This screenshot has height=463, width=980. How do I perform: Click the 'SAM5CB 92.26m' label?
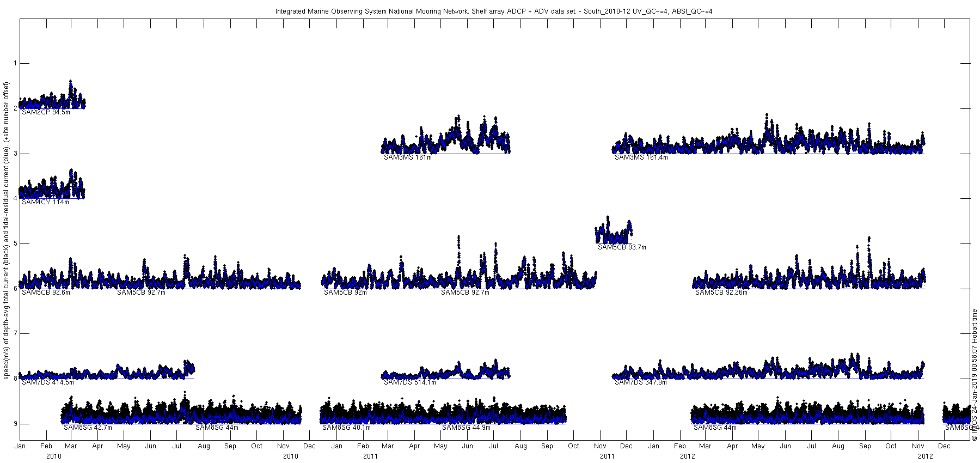(x=721, y=293)
